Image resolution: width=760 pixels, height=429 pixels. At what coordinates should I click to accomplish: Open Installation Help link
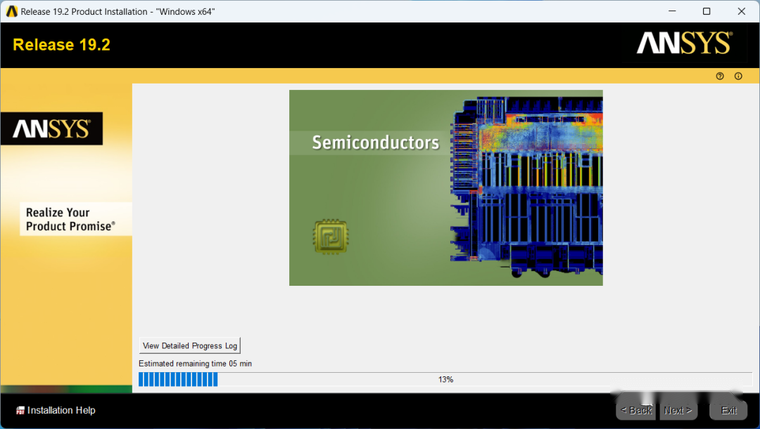point(56,410)
